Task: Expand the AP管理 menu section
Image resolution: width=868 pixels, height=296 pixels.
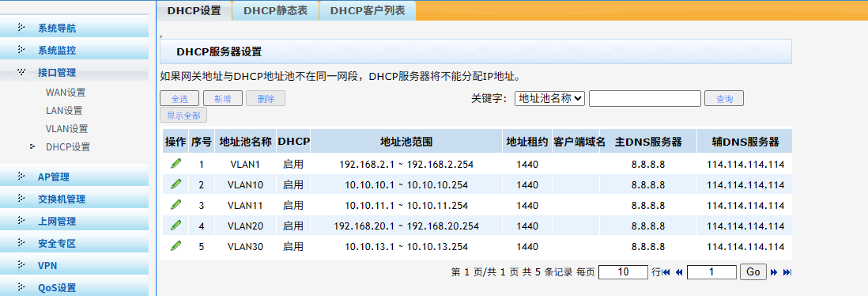Action: point(74,177)
